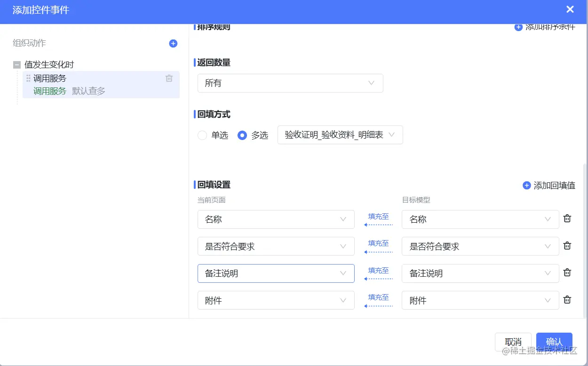
Task: Select the 多选 radio option
Action: click(x=242, y=135)
